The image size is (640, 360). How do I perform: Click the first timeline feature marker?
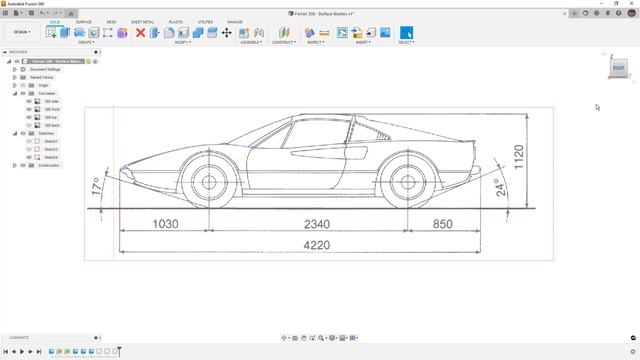coord(51,351)
